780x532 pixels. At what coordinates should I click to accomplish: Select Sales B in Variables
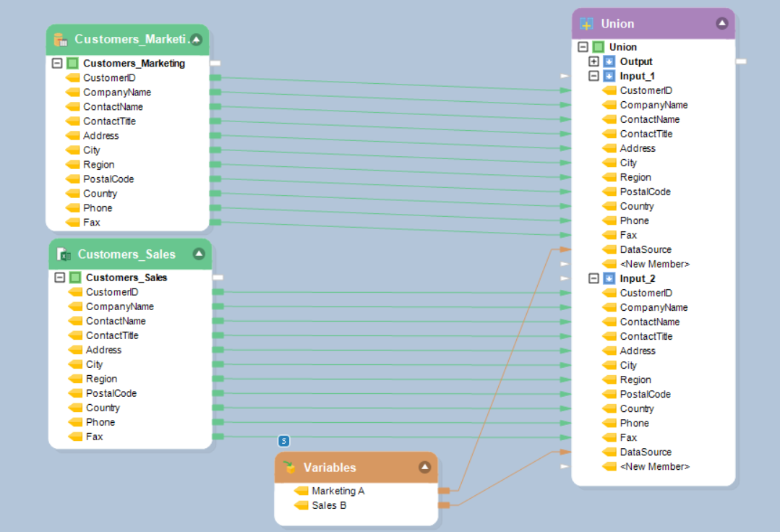coord(329,505)
